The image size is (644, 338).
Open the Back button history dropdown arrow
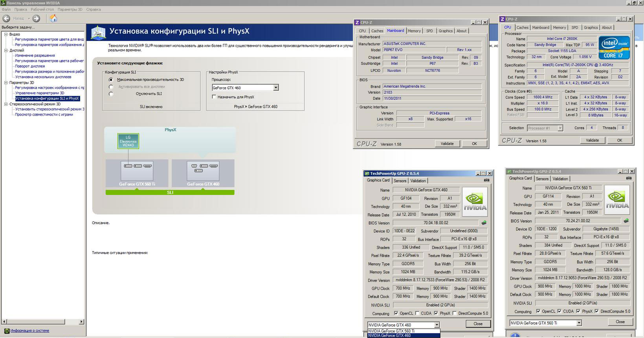click(29, 18)
